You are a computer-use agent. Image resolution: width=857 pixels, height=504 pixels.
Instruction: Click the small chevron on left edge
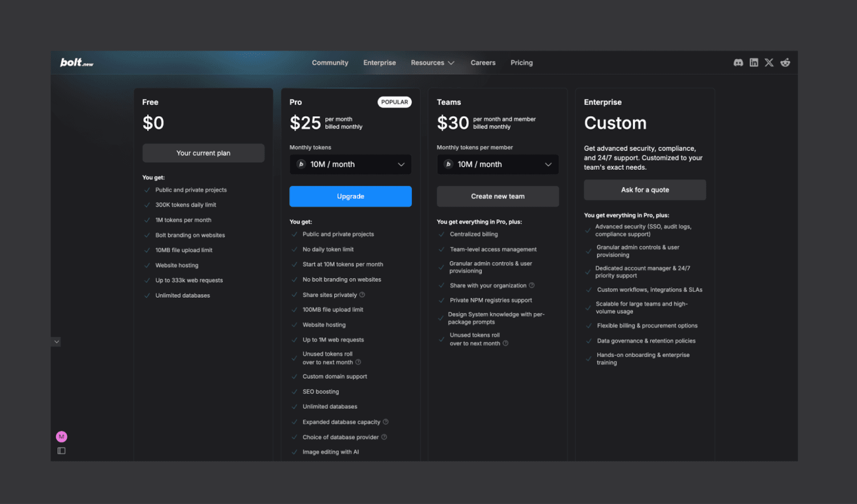coord(56,342)
